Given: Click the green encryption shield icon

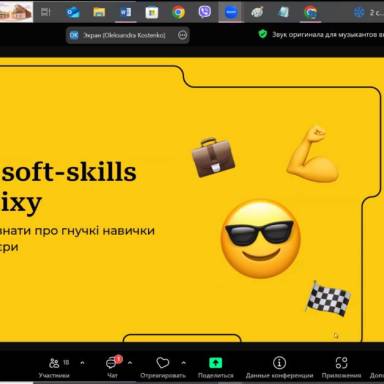Looking at the screenshot, I should tap(263, 34).
